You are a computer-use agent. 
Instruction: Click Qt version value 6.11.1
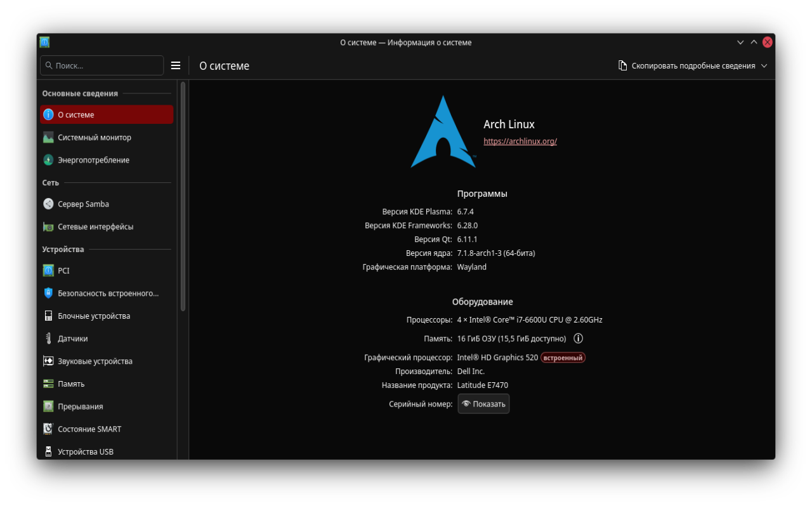[x=468, y=239]
